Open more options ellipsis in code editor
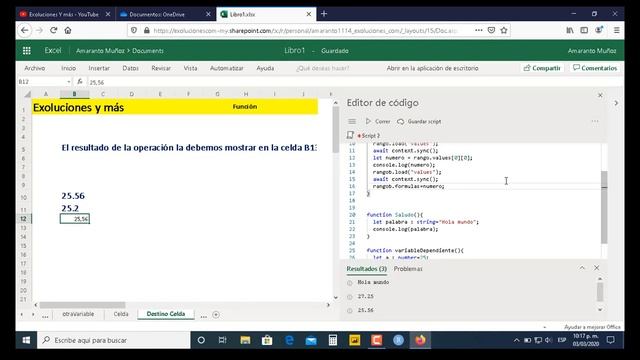Screen dimensions: 640x360 595,121
